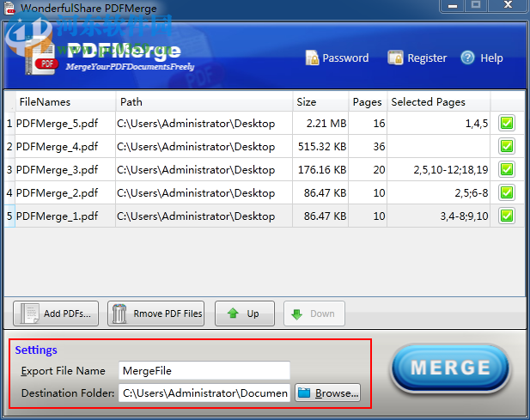The height and width of the screenshot is (420, 530).
Task: Close the PDFMerge window
Action: (508, 5)
